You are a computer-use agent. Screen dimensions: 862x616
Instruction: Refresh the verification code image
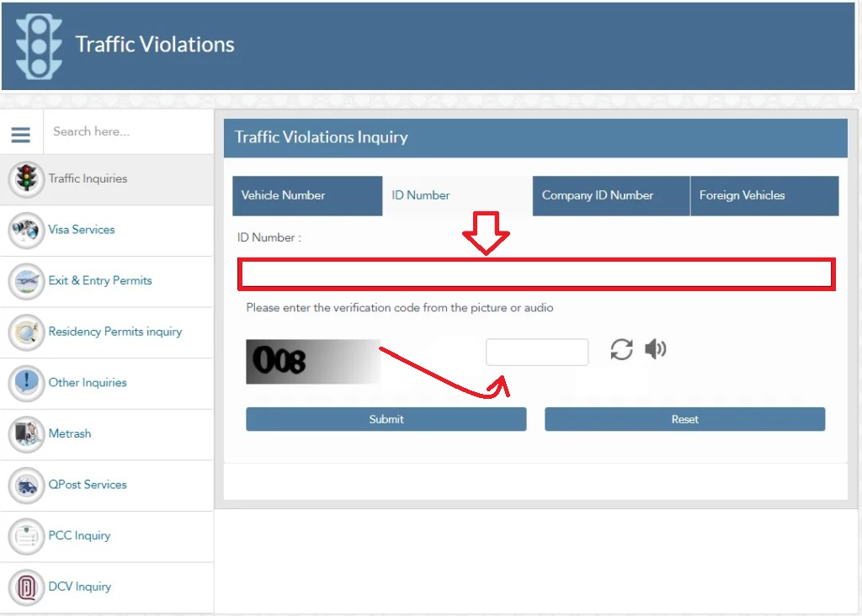tap(621, 349)
